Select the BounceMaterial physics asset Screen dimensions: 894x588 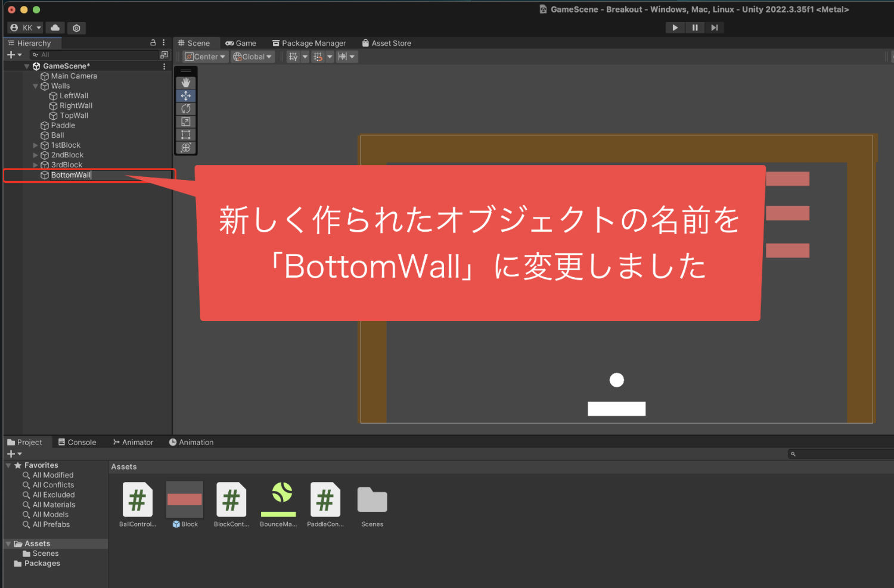click(x=278, y=505)
